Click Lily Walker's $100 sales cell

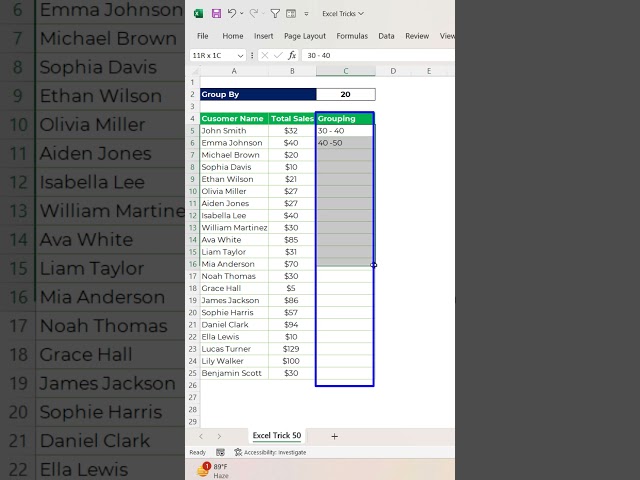(292, 361)
